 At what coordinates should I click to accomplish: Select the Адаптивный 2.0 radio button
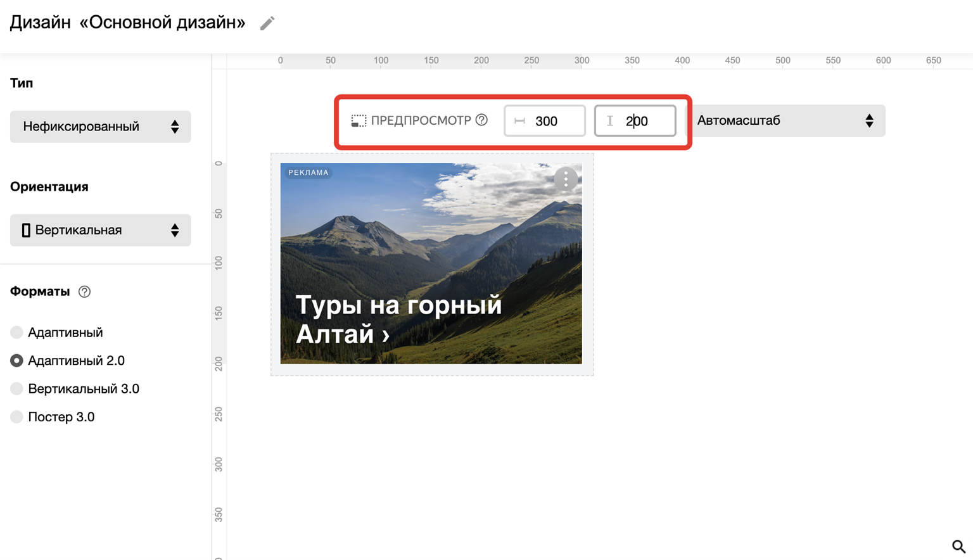pyautogui.click(x=17, y=360)
